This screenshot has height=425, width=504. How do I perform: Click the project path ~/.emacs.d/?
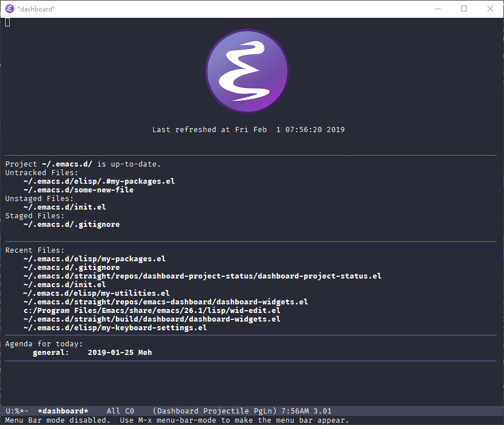pyautogui.click(x=67, y=164)
